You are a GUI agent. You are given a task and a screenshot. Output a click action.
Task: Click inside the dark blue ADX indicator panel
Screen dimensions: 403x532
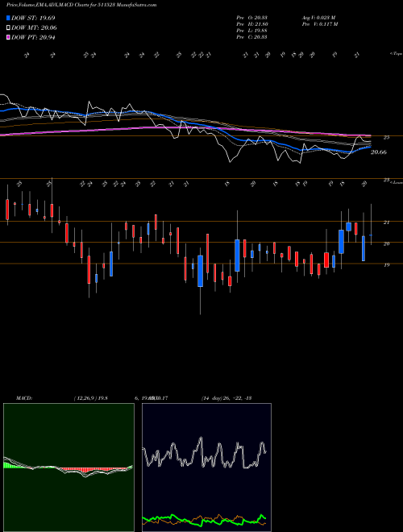(206, 468)
